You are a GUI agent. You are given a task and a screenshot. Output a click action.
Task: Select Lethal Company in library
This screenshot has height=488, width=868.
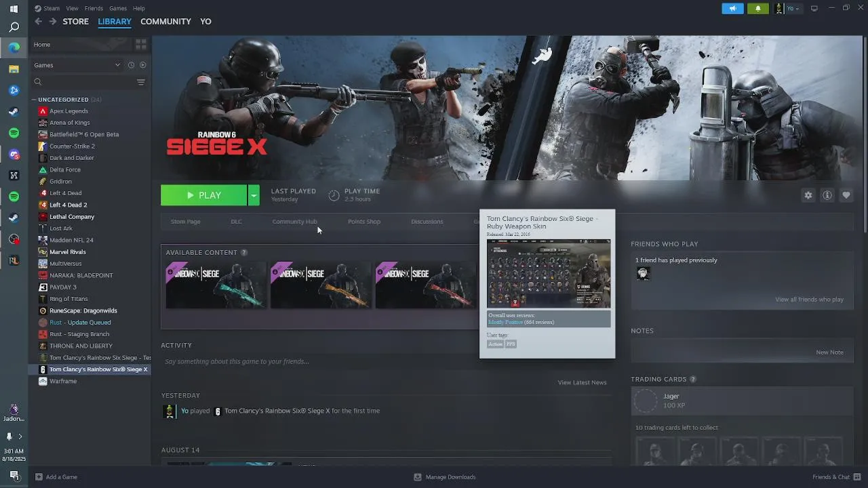(x=72, y=217)
